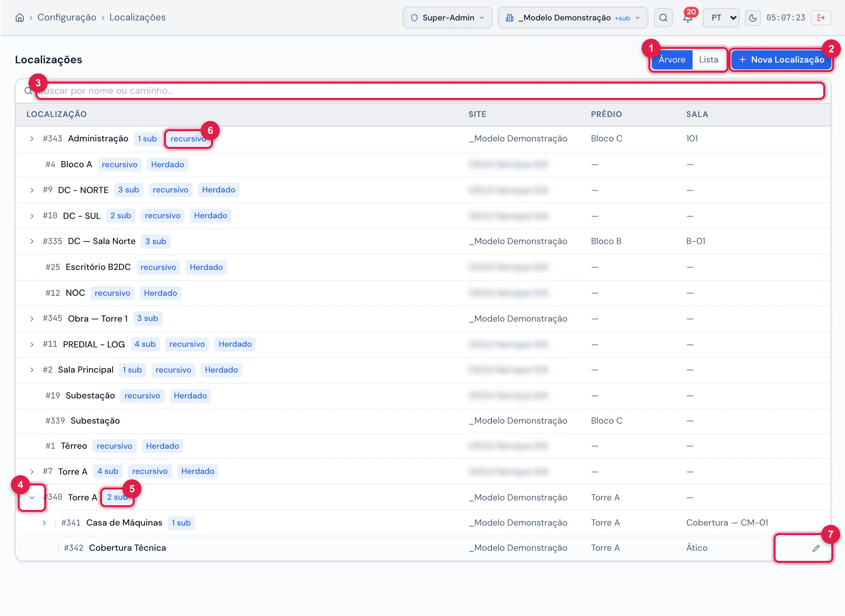The image size is (845, 616).
Task: Open _Modelo Demonstração organization dropdown
Action: click(x=573, y=18)
